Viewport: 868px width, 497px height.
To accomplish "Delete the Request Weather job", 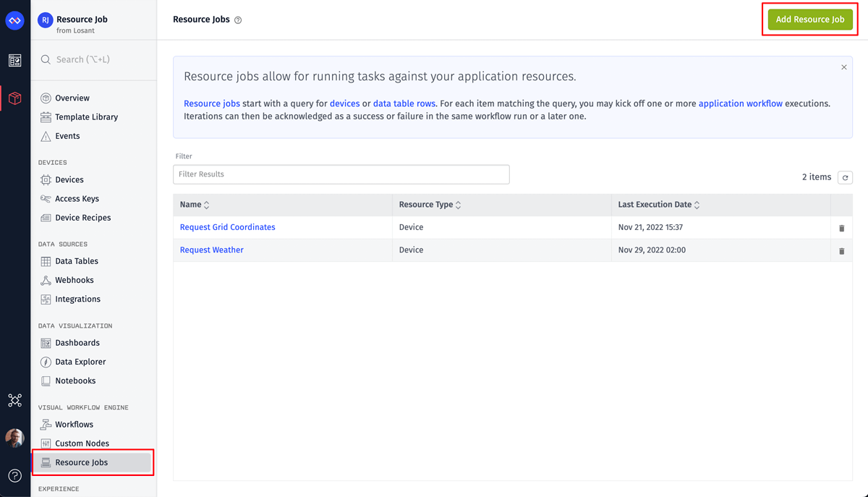I will (x=841, y=251).
